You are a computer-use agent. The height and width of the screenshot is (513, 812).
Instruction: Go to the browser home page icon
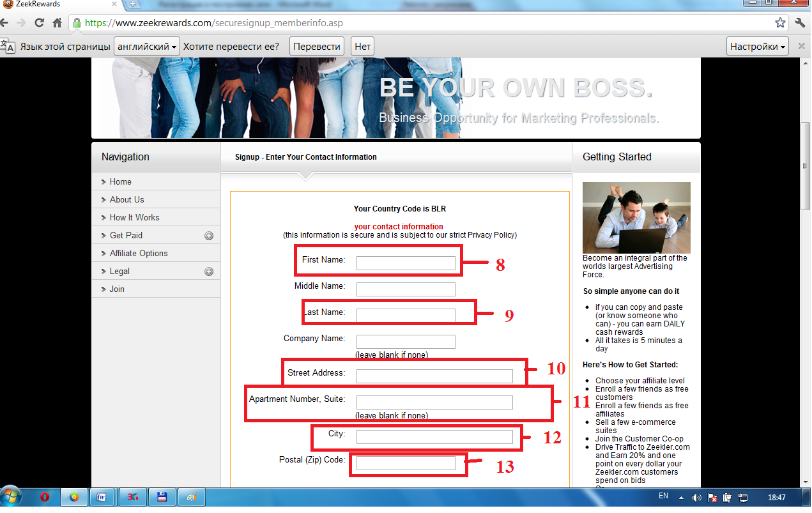pos(57,23)
